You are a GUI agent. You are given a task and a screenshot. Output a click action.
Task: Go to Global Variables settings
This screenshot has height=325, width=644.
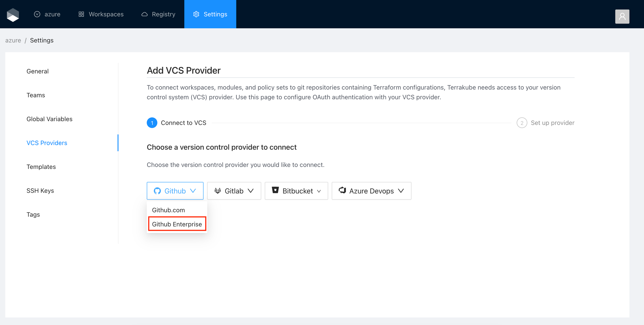point(49,119)
